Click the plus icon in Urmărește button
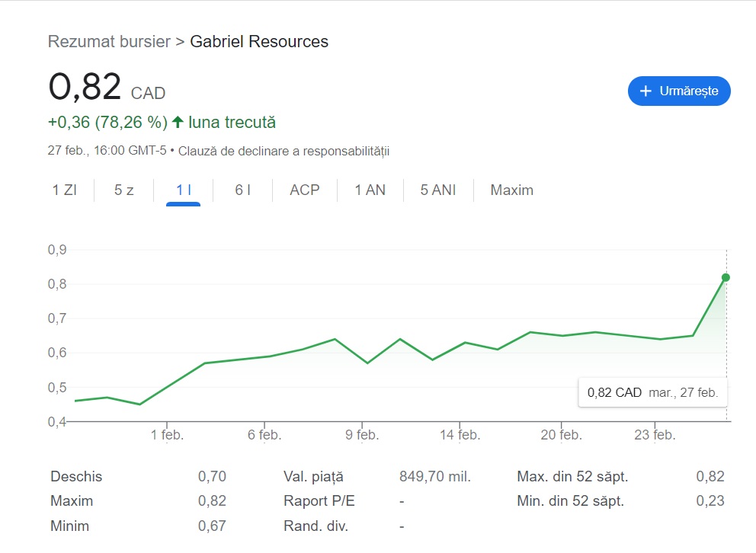Image resolution: width=756 pixels, height=553 pixels. [645, 91]
